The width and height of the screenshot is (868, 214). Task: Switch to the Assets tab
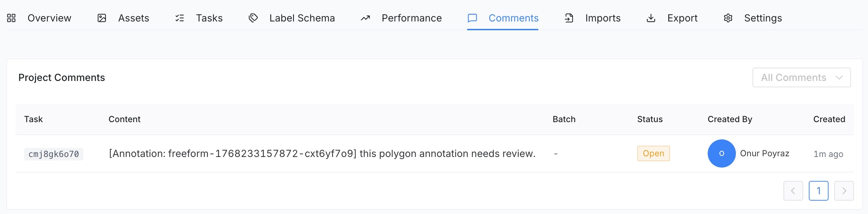134,18
